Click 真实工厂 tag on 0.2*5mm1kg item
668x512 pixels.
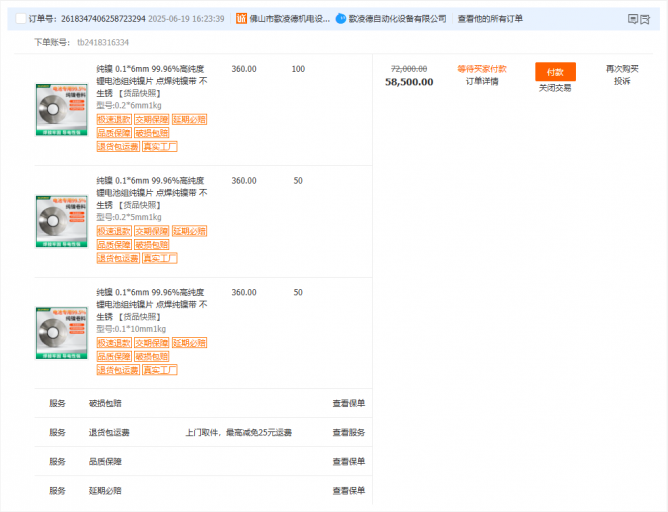point(160,258)
